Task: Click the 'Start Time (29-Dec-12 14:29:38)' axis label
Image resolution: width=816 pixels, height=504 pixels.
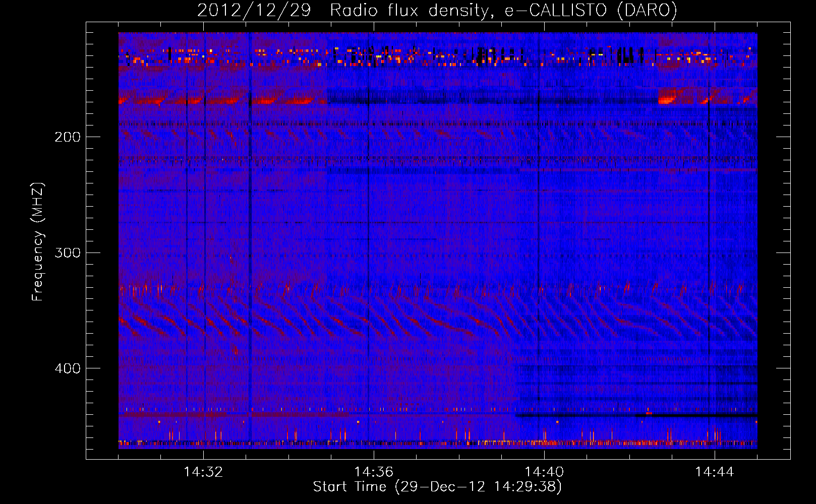Action: pos(437,487)
